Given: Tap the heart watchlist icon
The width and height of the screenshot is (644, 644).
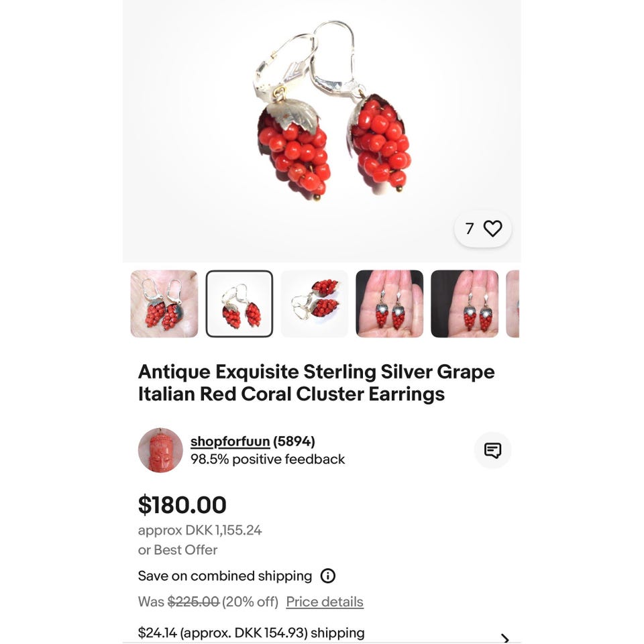Looking at the screenshot, I should tap(492, 228).
